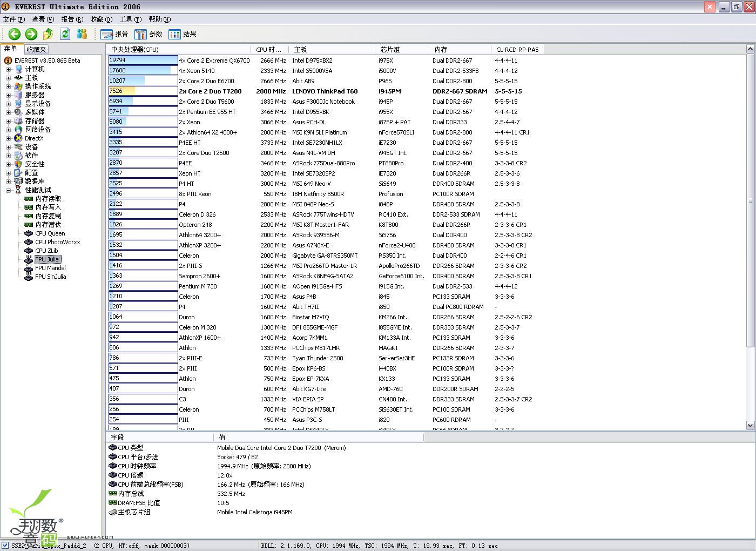This screenshot has height=551, width=756.
Task: Open the 参数 parameters toolbar button
Action: pyautogui.click(x=148, y=34)
